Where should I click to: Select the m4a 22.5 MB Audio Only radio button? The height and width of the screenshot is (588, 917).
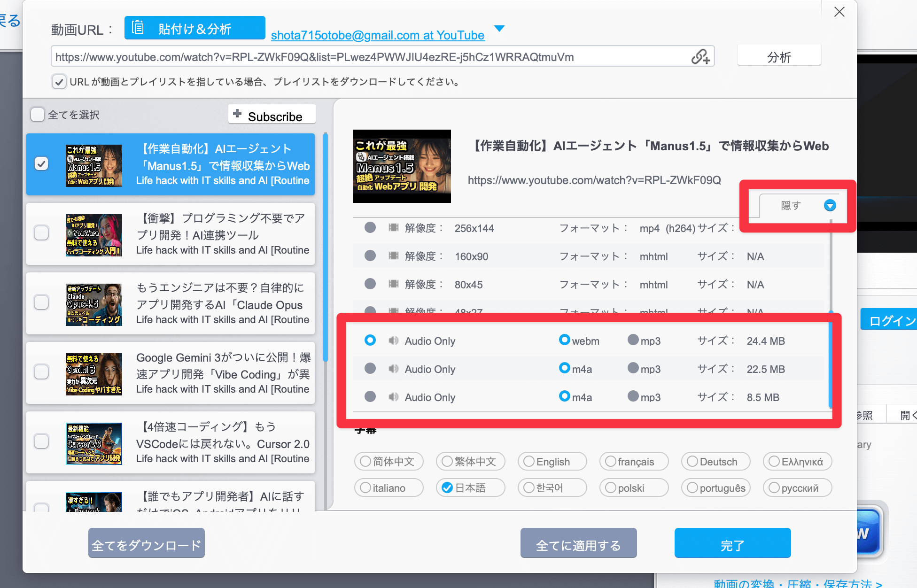coord(370,368)
